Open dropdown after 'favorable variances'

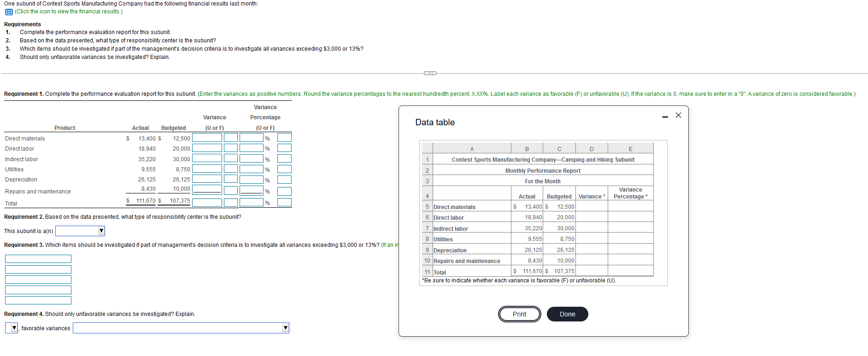[x=181, y=328]
